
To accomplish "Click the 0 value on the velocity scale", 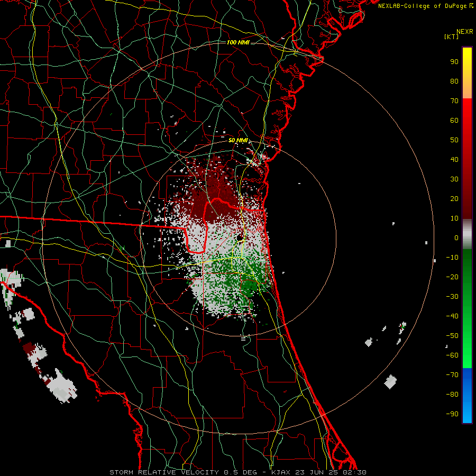I will pyautogui.click(x=456, y=237).
